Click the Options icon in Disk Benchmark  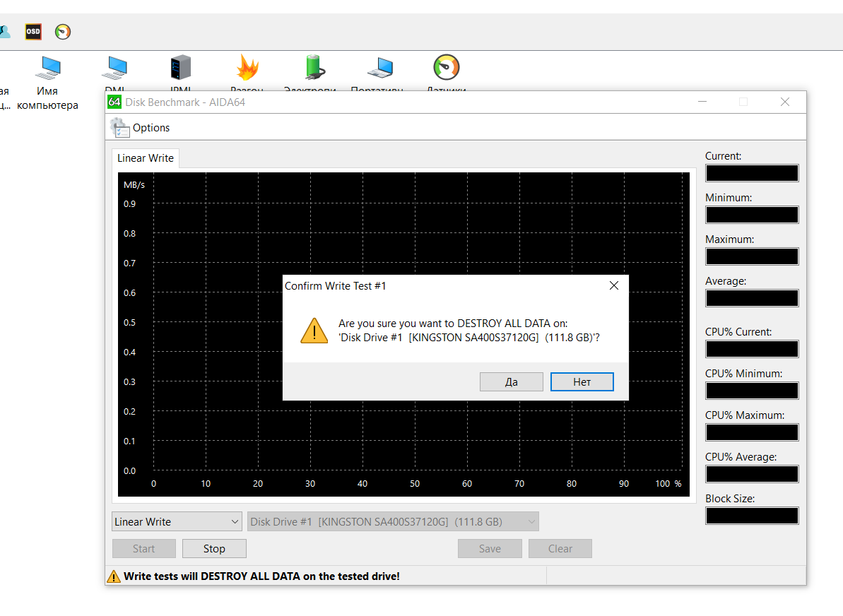[x=120, y=128]
